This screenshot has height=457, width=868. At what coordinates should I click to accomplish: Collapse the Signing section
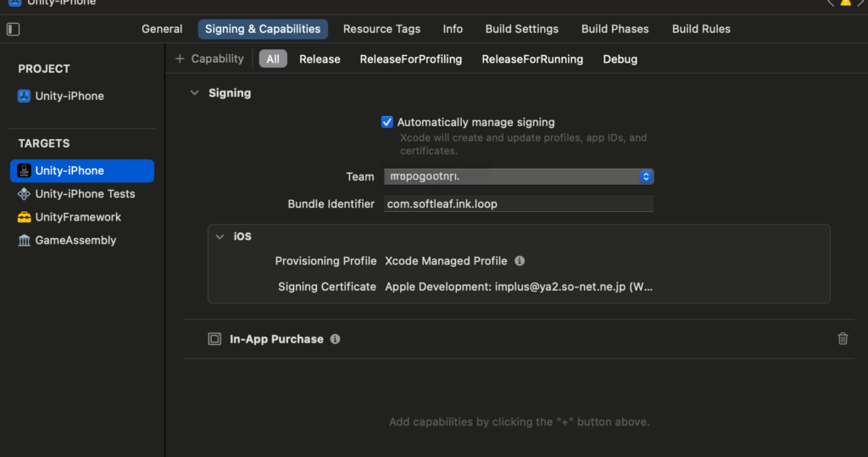click(x=194, y=93)
